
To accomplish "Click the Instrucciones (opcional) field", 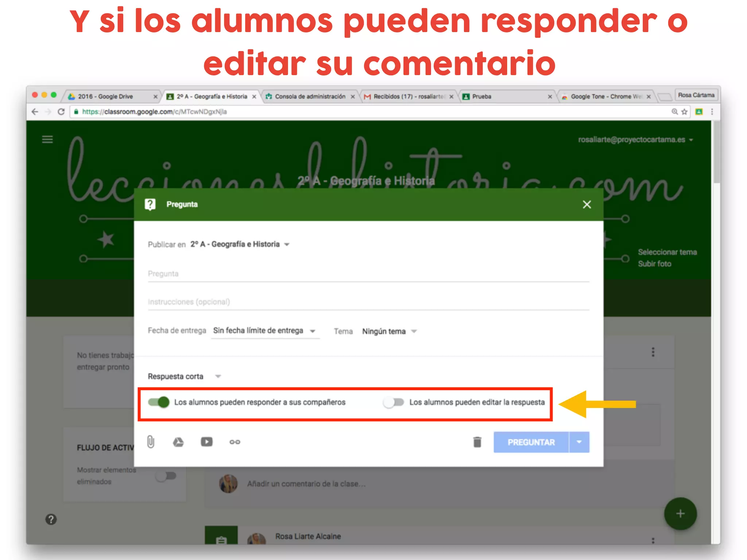I will click(x=368, y=302).
